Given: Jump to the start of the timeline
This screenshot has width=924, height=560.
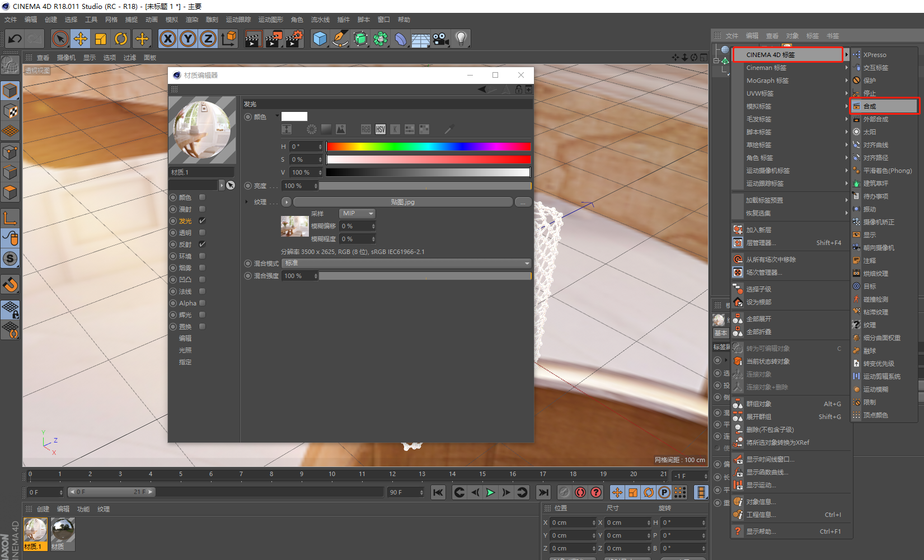Looking at the screenshot, I should (438, 492).
